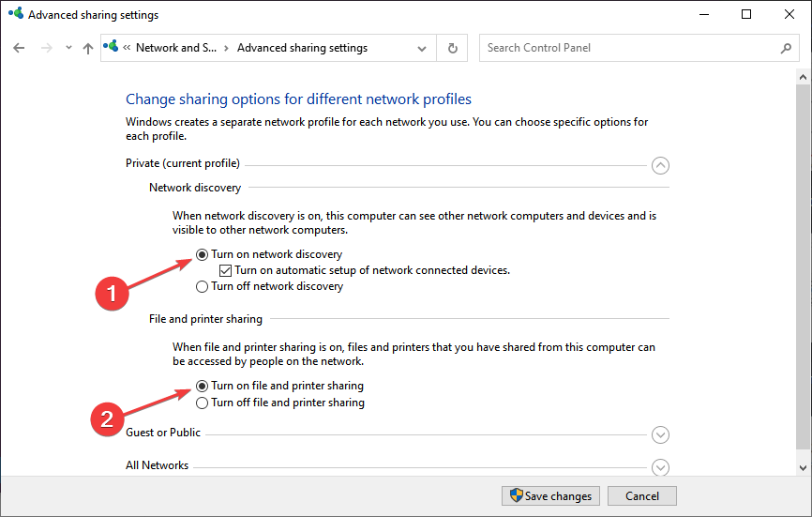Viewport: 812px width, 517px height.
Task: Click the breadcrumb overflow chevrons
Action: coord(127,48)
